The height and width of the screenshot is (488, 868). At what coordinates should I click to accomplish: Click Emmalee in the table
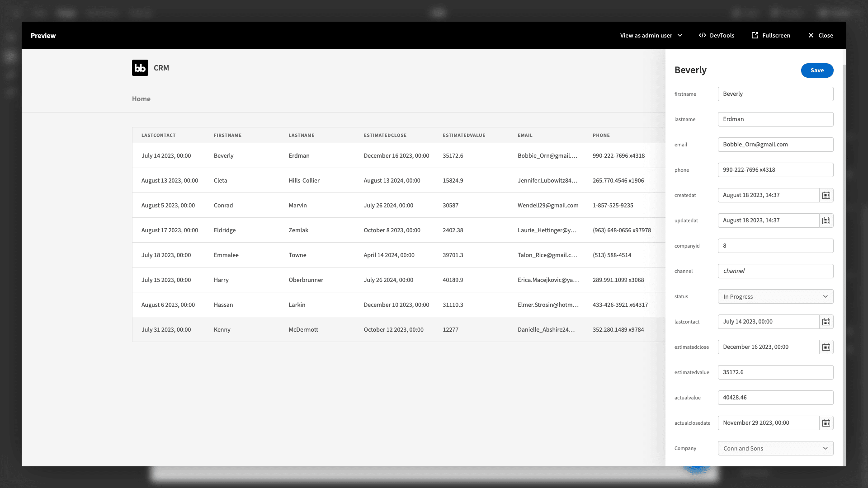[226, 255]
